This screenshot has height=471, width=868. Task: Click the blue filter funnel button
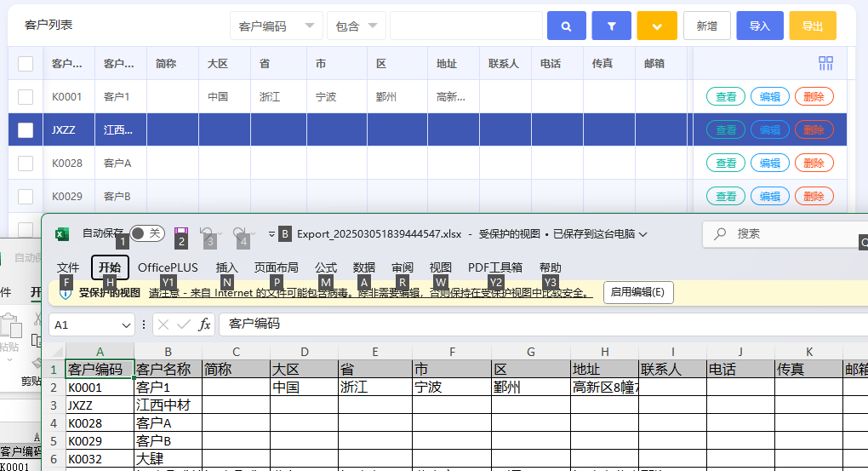(x=611, y=26)
